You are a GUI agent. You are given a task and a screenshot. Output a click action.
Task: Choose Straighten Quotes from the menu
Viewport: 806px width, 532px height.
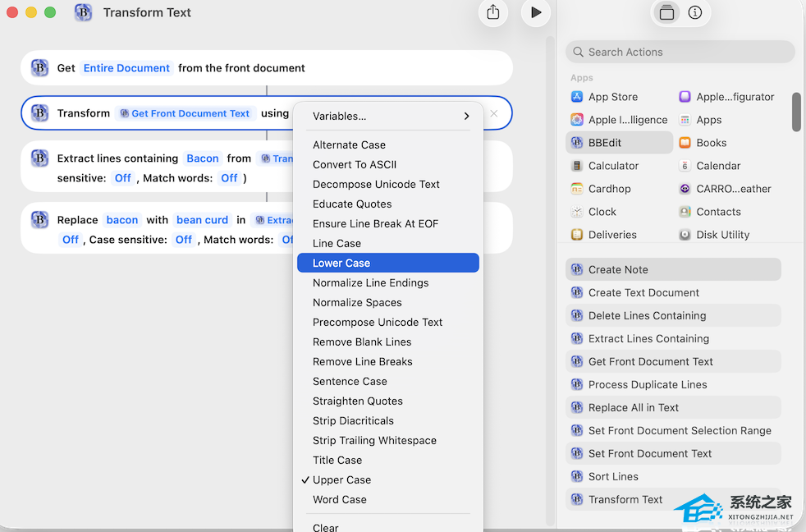click(x=388, y=401)
